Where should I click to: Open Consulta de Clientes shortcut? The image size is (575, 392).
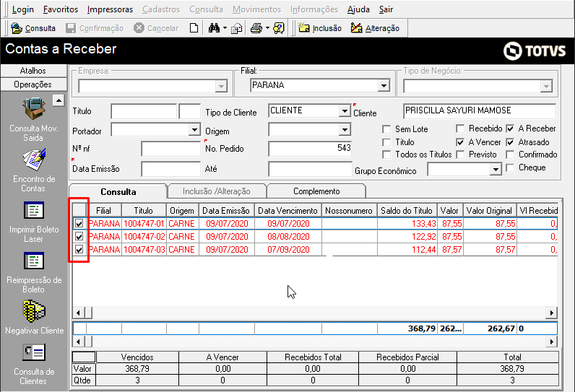pos(34,363)
